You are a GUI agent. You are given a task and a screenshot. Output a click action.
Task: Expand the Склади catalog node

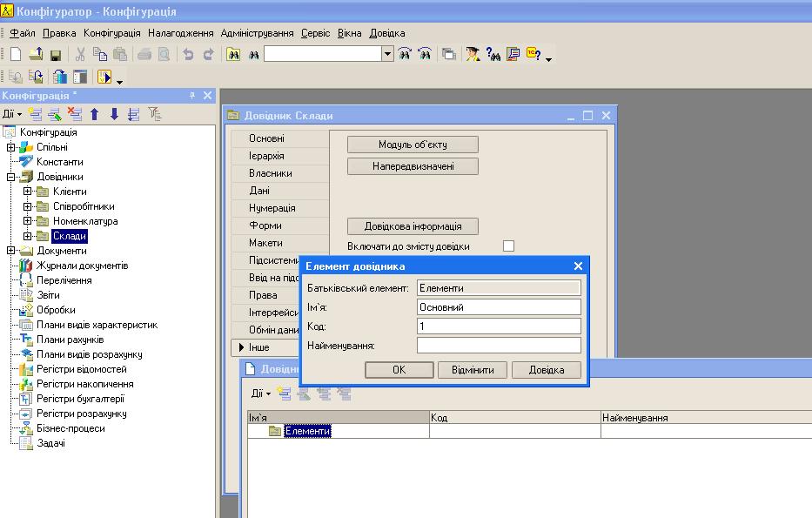pos(27,236)
